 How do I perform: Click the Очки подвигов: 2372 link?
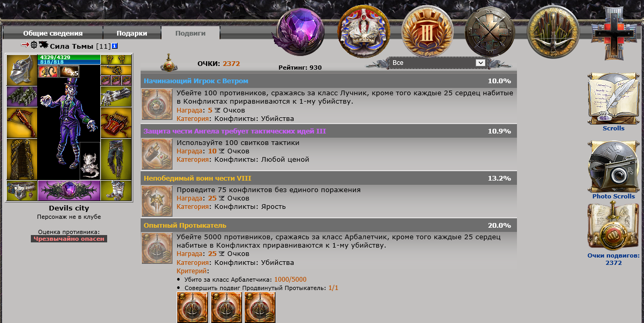[x=613, y=259]
